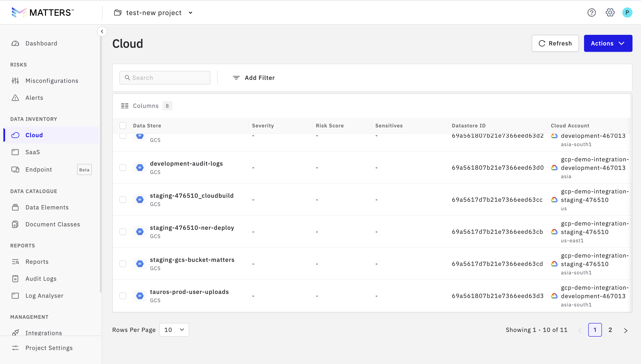Click the Matters logo
Image resolution: width=641 pixels, height=364 pixels.
tap(43, 13)
